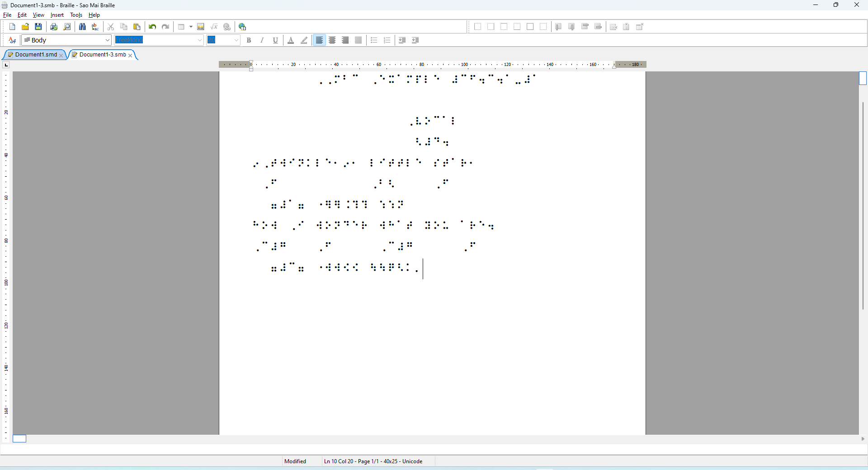Viewport: 868px width, 470px height.
Task: Close the Document1-3.smb tab
Action: tap(130, 55)
